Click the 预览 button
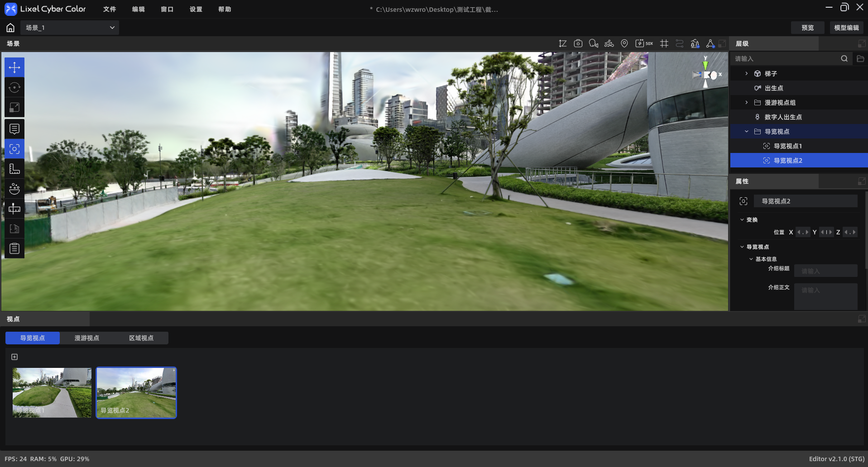This screenshot has height=467, width=868. point(807,28)
